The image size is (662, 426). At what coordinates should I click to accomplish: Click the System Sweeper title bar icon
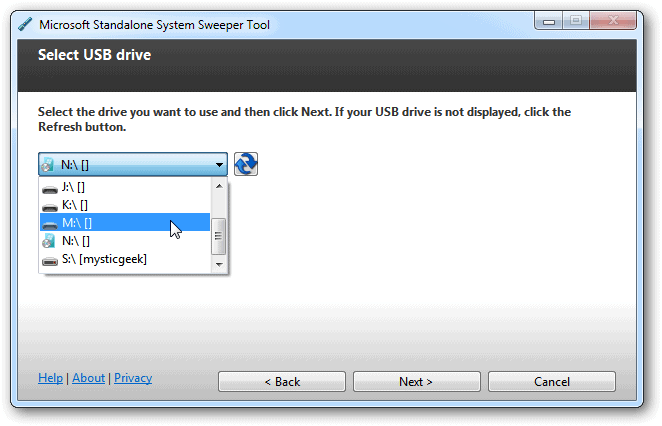(24, 24)
